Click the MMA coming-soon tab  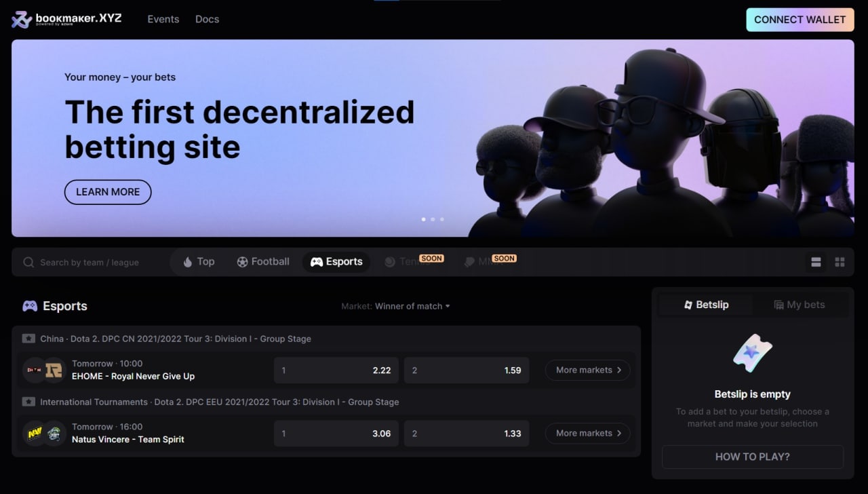490,262
